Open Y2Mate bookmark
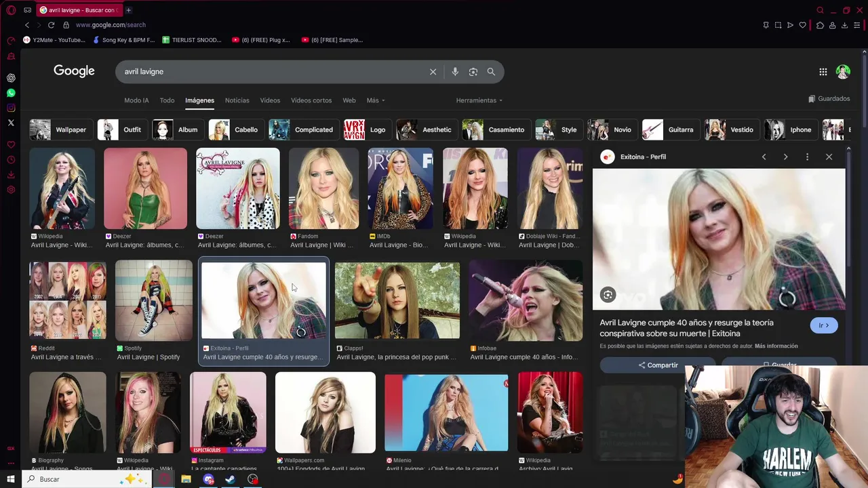This screenshot has width=868, height=488. click(x=54, y=40)
